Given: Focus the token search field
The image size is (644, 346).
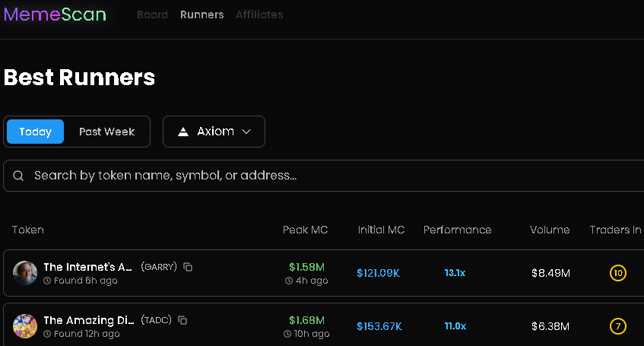Looking at the screenshot, I should click(x=325, y=176).
